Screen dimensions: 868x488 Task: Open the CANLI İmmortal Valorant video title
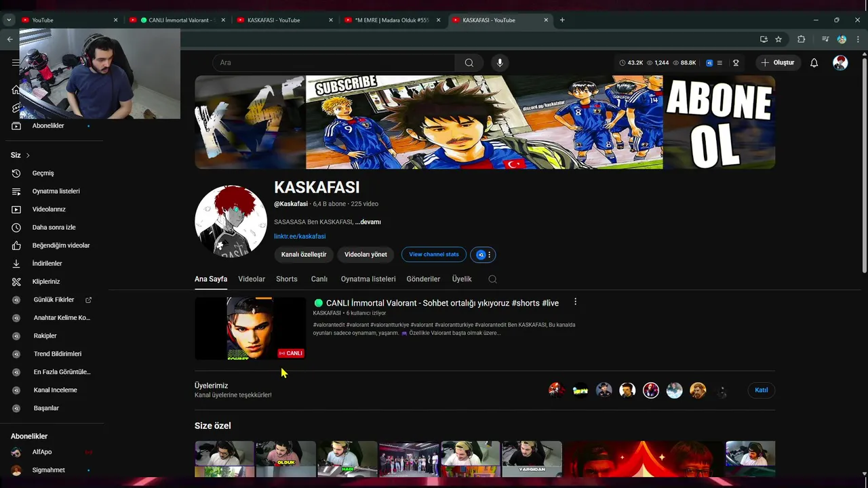click(442, 303)
